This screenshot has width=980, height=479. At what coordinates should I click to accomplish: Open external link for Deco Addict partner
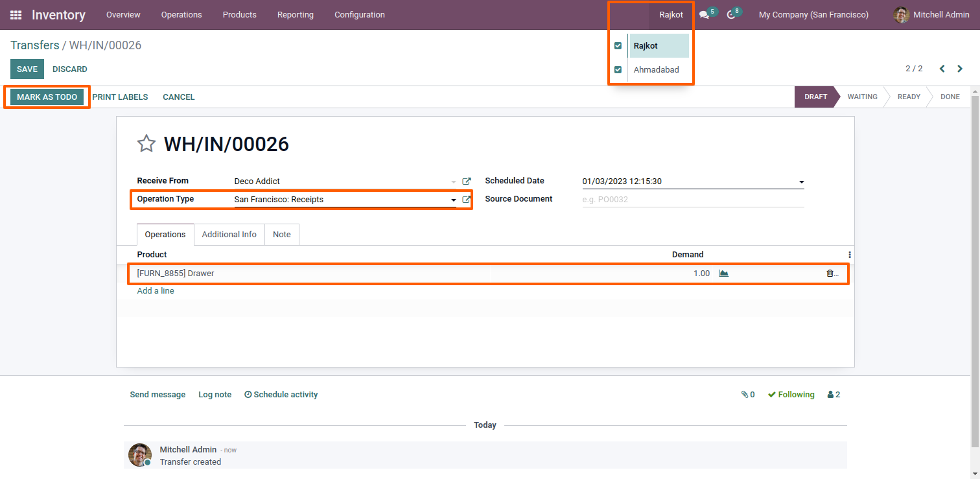(x=466, y=181)
